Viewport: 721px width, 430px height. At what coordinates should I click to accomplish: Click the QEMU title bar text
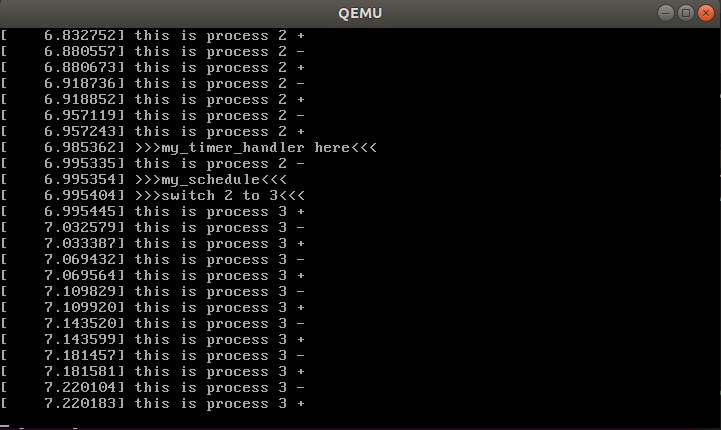point(360,13)
